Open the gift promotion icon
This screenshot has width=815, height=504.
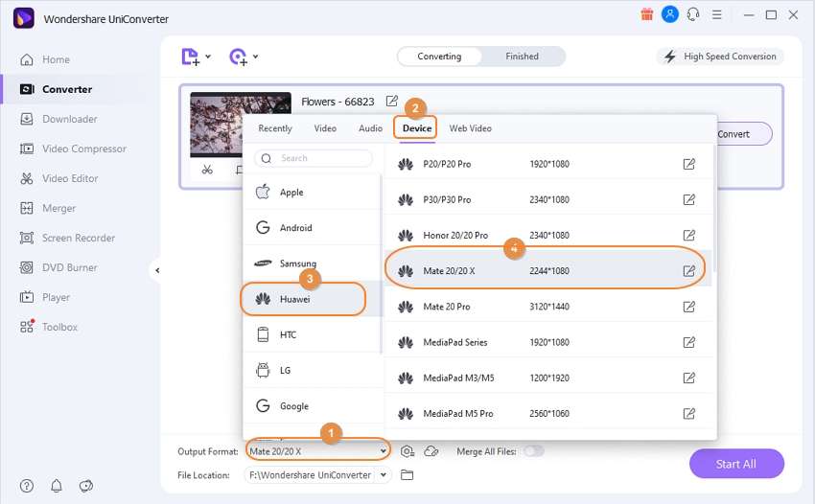(x=646, y=14)
